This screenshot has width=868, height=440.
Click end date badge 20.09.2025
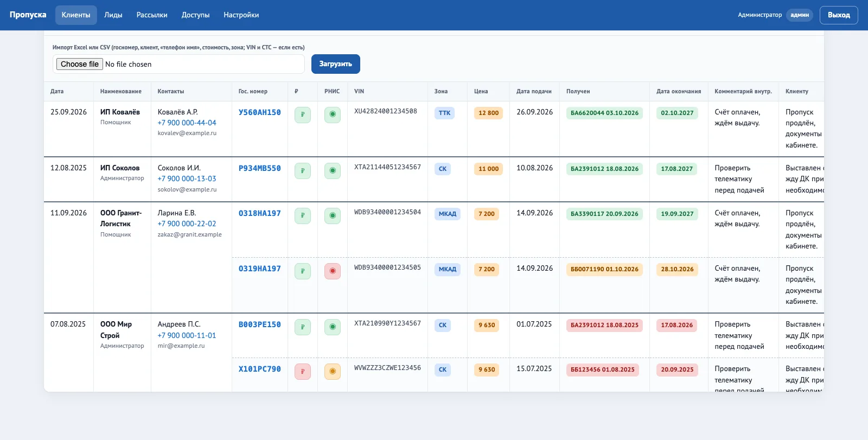tap(677, 369)
